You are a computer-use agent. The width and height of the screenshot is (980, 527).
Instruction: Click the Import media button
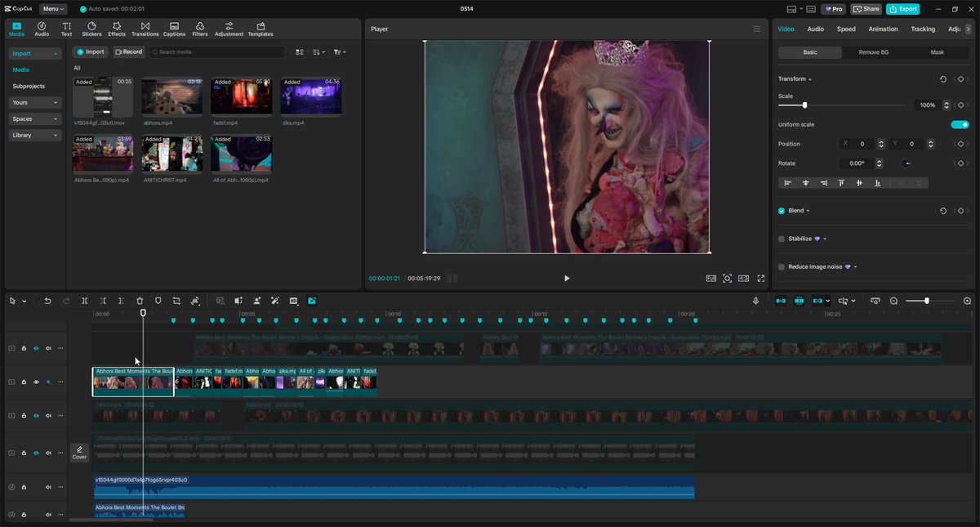tap(91, 51)
